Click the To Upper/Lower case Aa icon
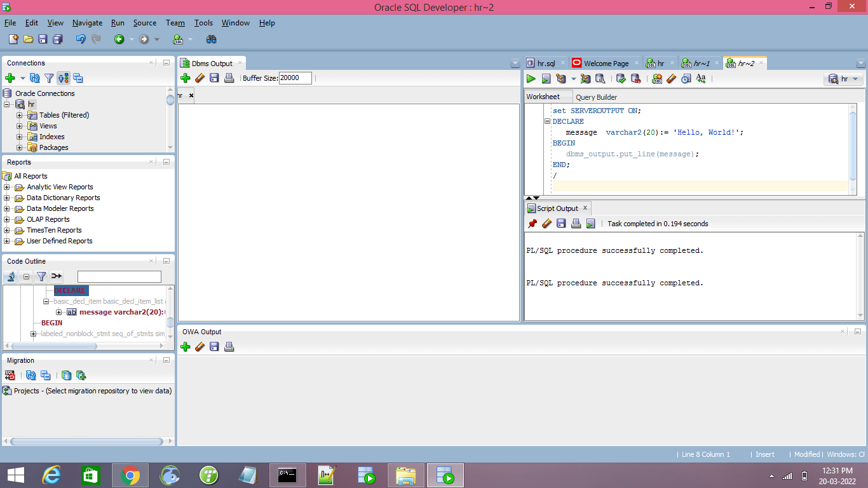 pyautogui.click(x=701, y=79)
